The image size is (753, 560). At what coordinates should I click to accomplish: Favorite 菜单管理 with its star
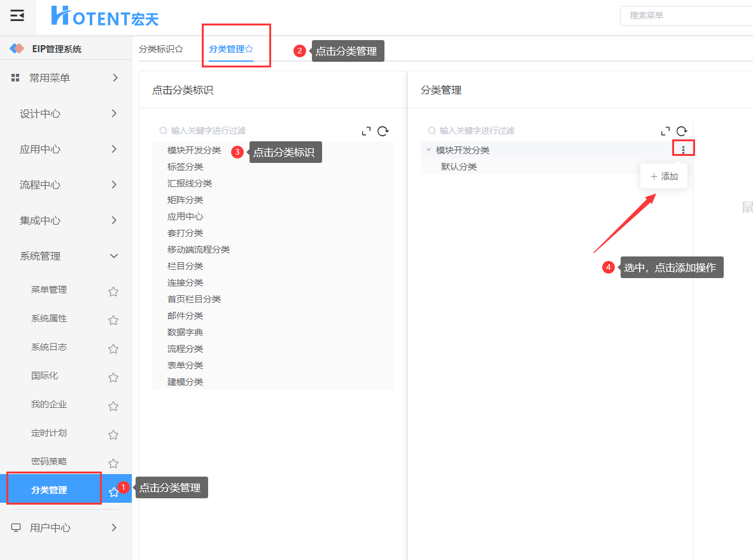click(x=113, y=291)
